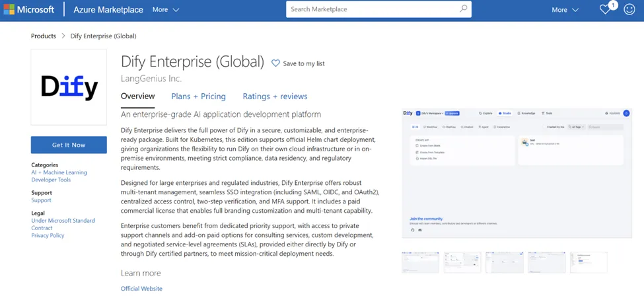Click the Dify logo image
644x296 pixels.
tap(69, 87)
